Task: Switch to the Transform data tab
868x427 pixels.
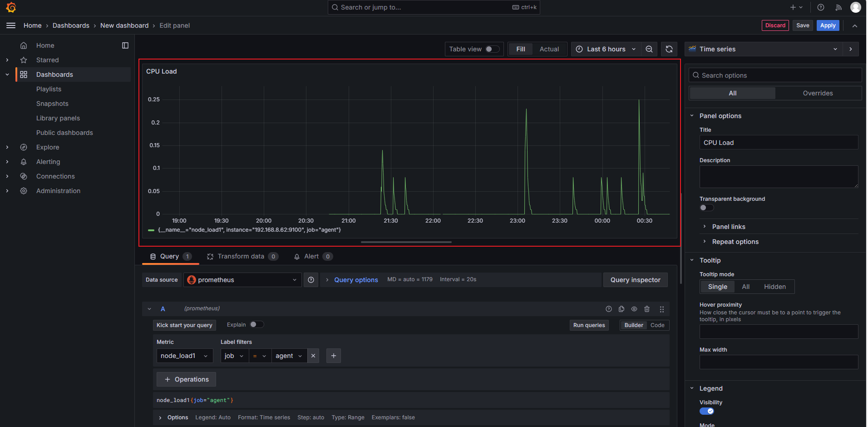Action: tap(241, 256)
